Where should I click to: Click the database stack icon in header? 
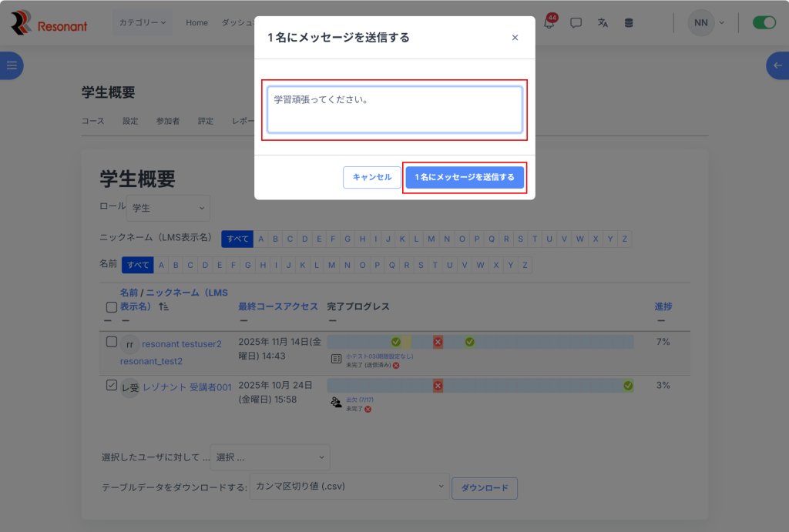(629, 23)
